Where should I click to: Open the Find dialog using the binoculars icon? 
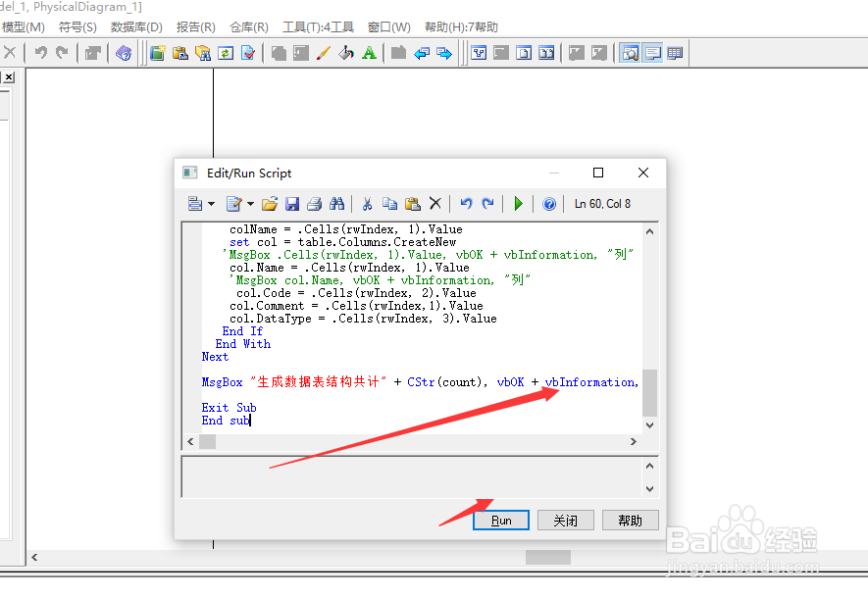(337, 203)
